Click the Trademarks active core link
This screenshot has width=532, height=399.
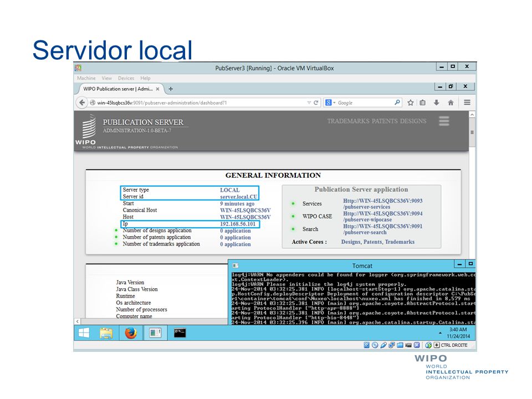tap(400, 242)
